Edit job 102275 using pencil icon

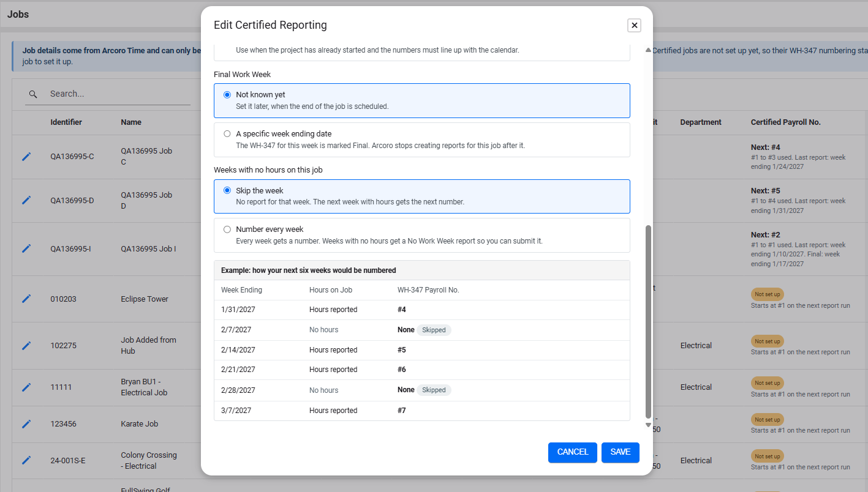click(26, 345)
